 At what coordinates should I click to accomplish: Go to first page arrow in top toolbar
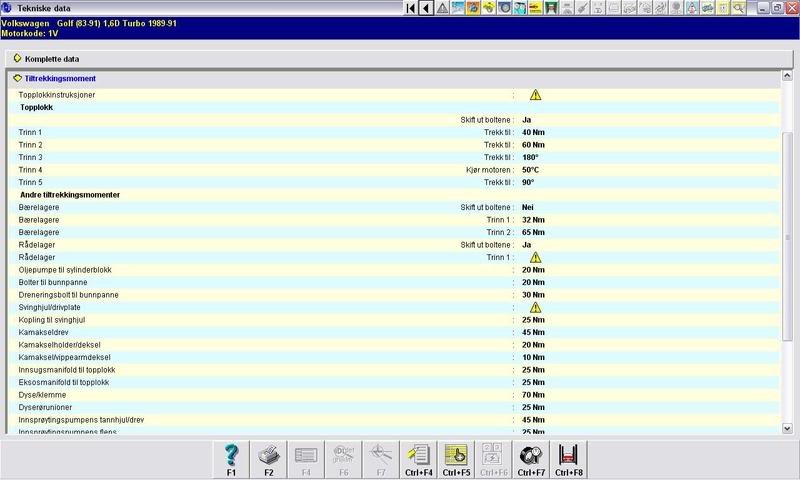point(411,8)
